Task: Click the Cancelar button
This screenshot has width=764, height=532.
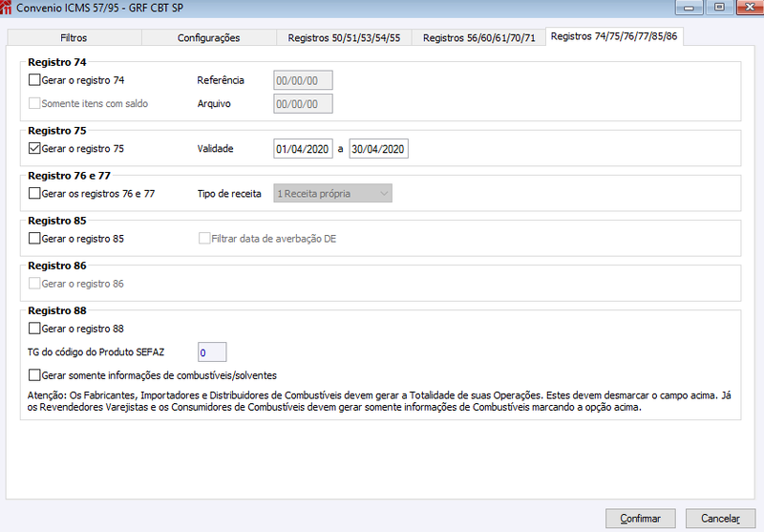Action: tap(720, 519)
